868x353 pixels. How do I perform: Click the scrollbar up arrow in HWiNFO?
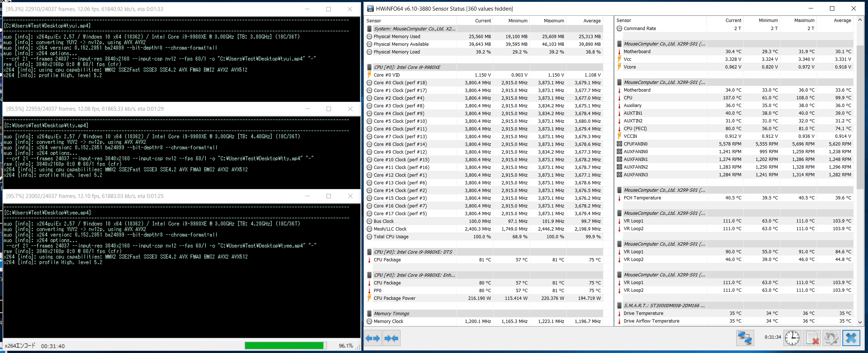(860, 20)
